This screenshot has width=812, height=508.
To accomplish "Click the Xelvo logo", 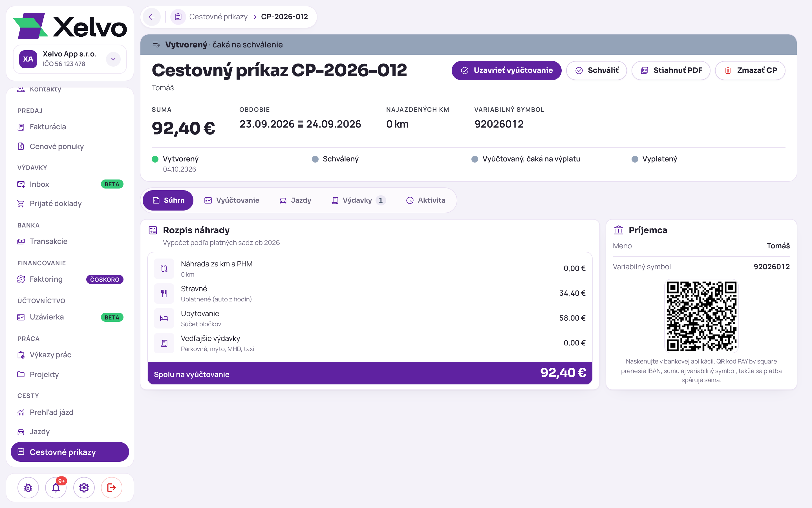I will coord(70,26).
